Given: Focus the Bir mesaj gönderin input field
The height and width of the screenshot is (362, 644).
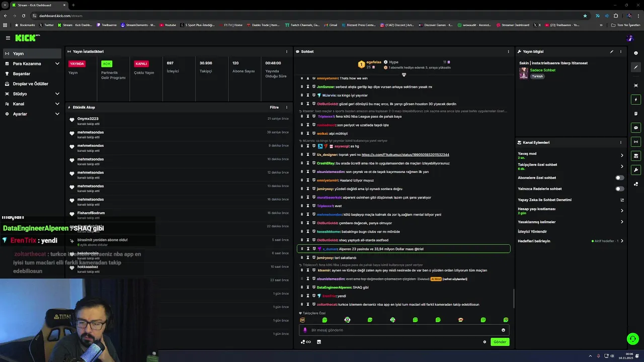Looking at the screenshot, I should [x=404, y=330].
